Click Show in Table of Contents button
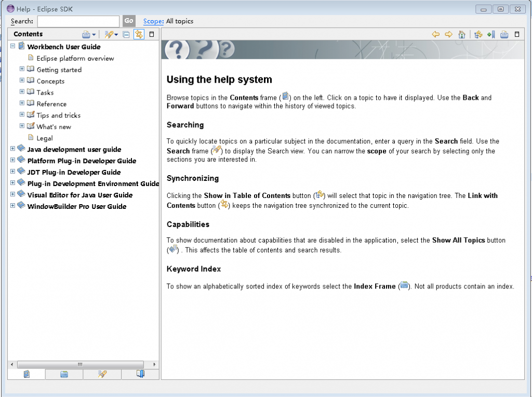 click(x=478, y=34)
